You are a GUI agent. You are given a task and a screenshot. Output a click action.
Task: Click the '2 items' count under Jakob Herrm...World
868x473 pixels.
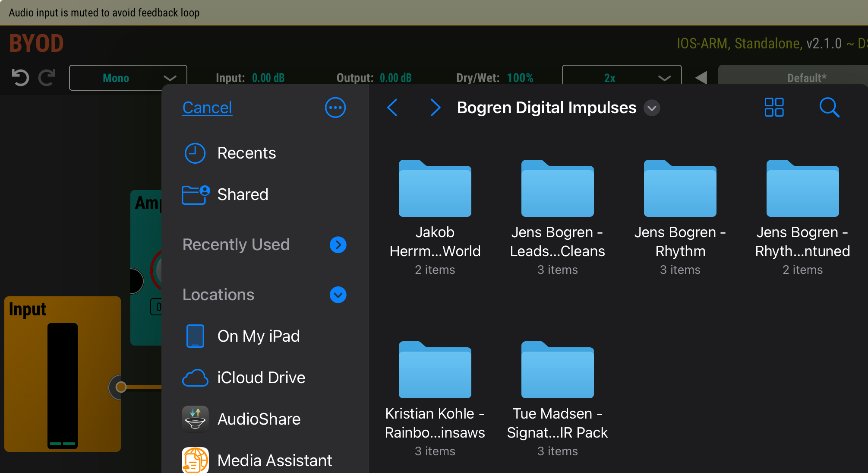[x=435, y=270]
